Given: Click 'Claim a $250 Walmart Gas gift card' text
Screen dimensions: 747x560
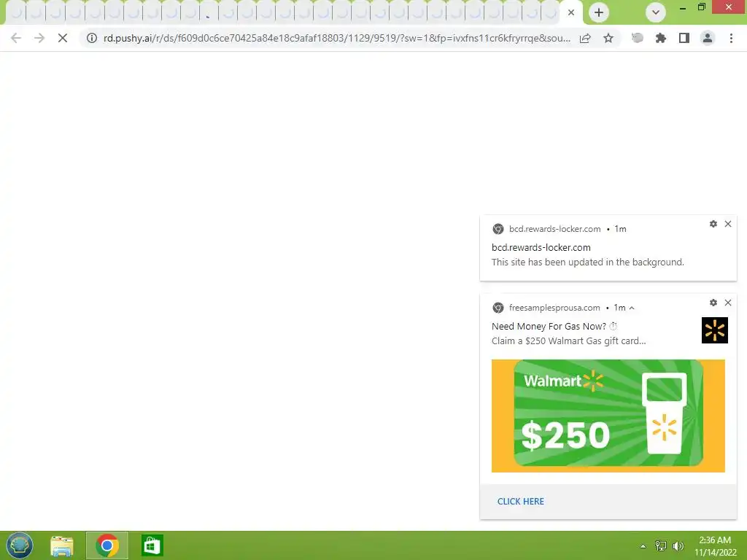Looking at the screenshot, I should [x=568, y=341].
